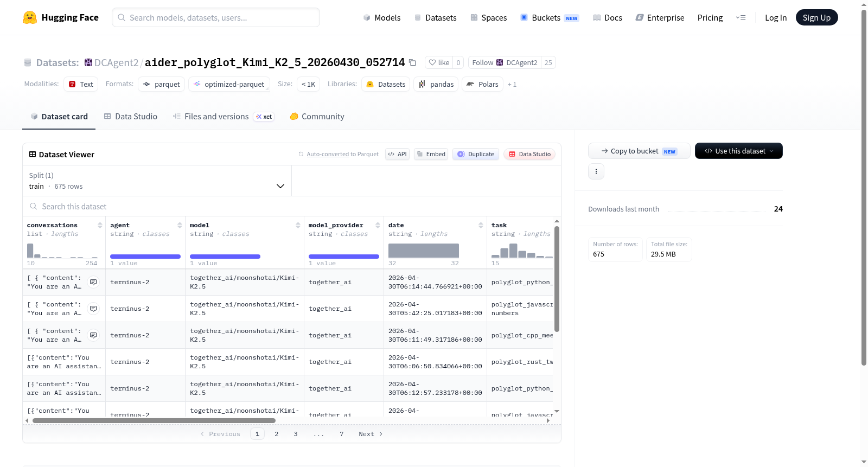The image size is (868, 467).
Task: Click the Embed button
Action: pos(431,154)
